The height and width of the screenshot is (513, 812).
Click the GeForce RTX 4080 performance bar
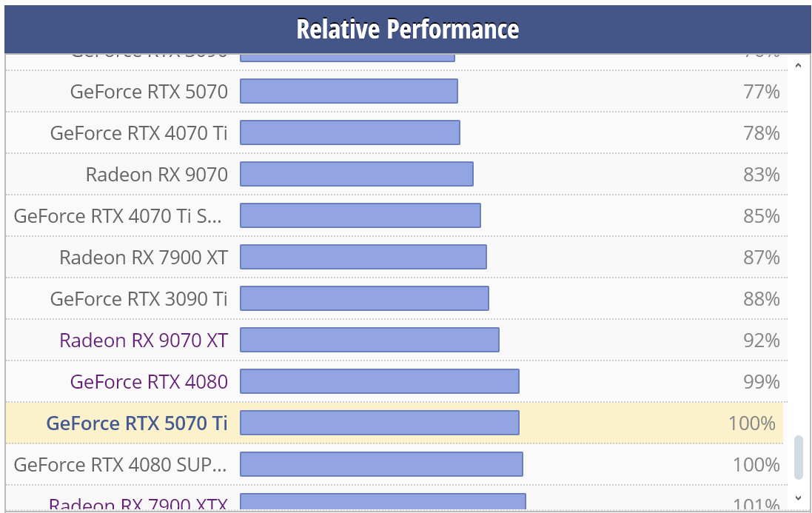379,382
